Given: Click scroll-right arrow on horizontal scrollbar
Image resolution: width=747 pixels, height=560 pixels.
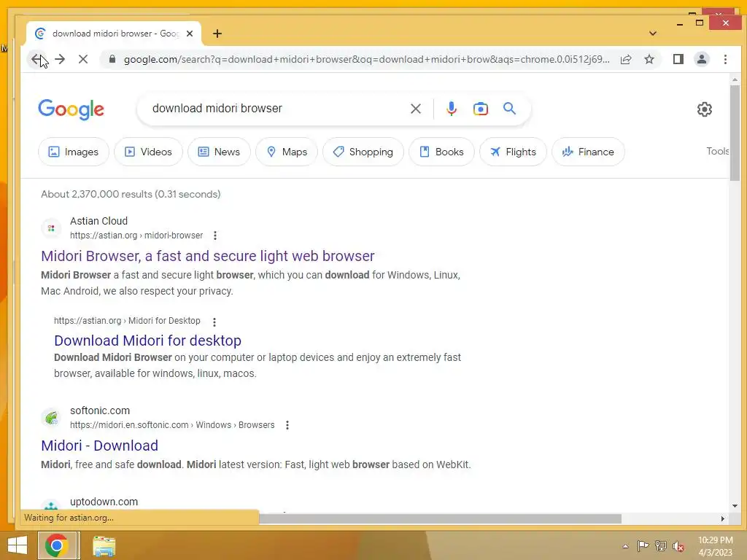Looking at the screenshot, I should click(x=722, y=518).
